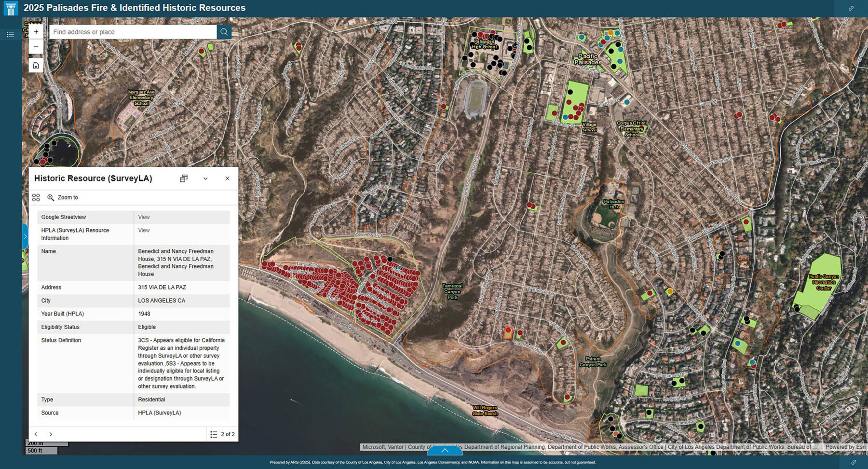Expand the blue side panel tab on left edge
868x469 pixels.
[25, 236]
